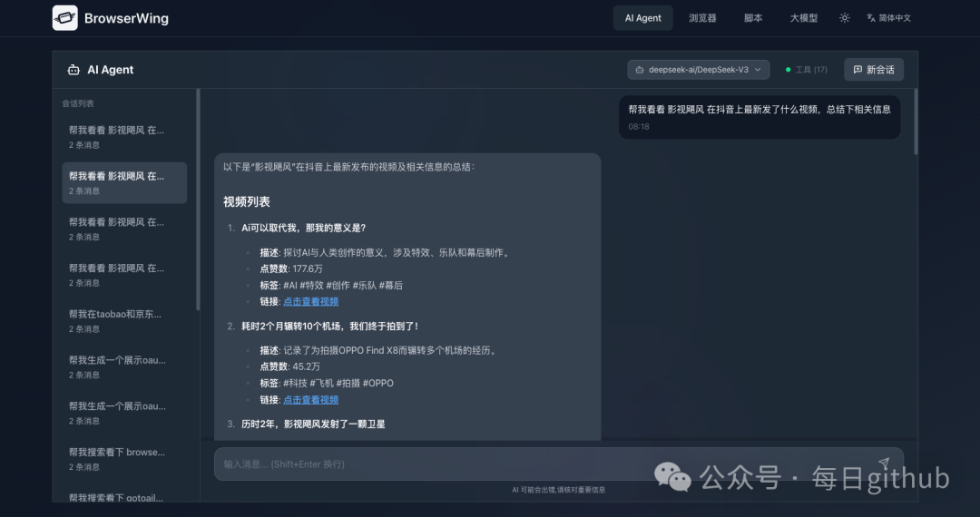Switch to the 大模型 tab
Screen dimensions: 980x517
click(803, 18)
